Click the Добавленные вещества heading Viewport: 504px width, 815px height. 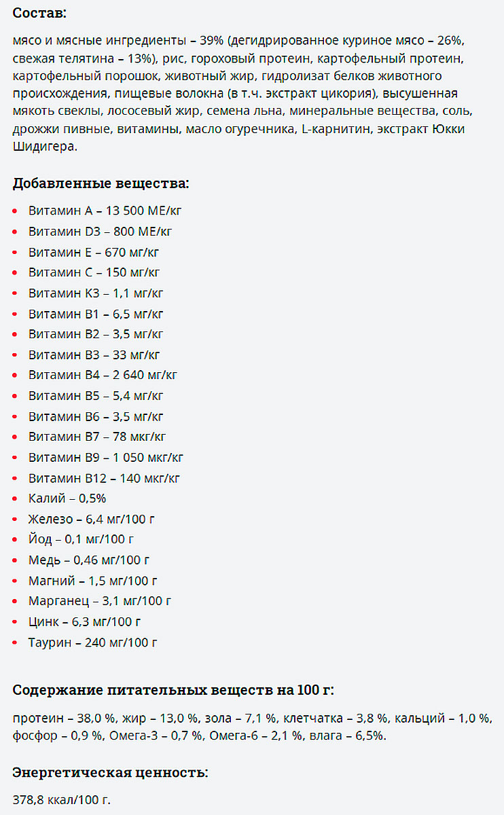(x=101, y=183)
